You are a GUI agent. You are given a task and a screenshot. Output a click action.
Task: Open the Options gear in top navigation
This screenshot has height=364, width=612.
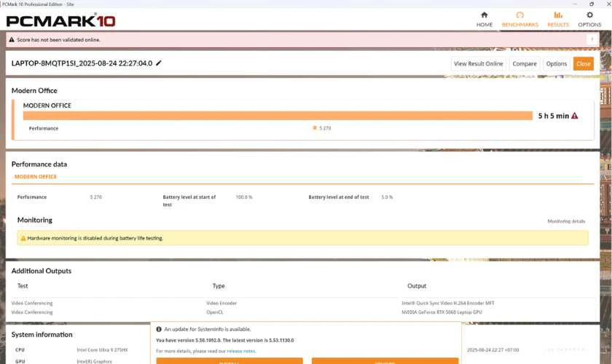click(x=589, y=15)
